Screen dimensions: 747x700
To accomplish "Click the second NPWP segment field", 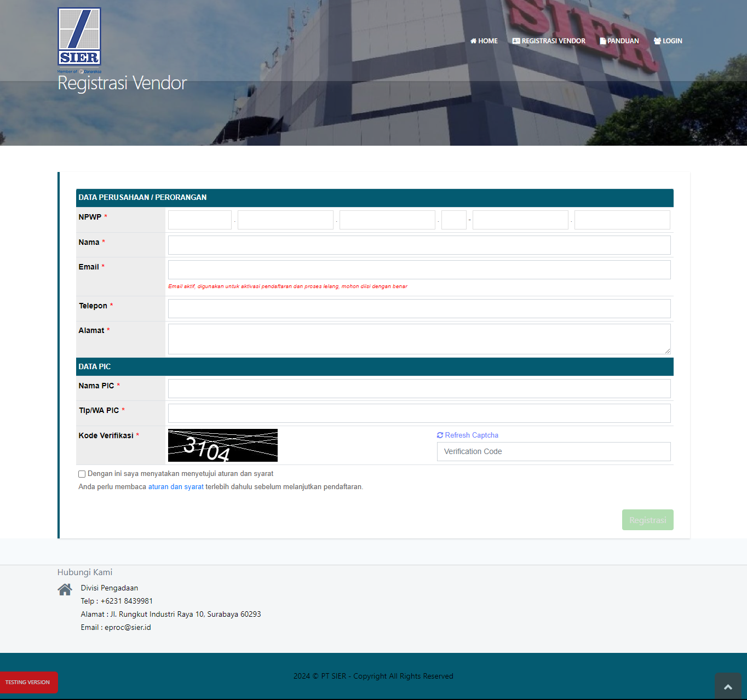I will 285,220.
